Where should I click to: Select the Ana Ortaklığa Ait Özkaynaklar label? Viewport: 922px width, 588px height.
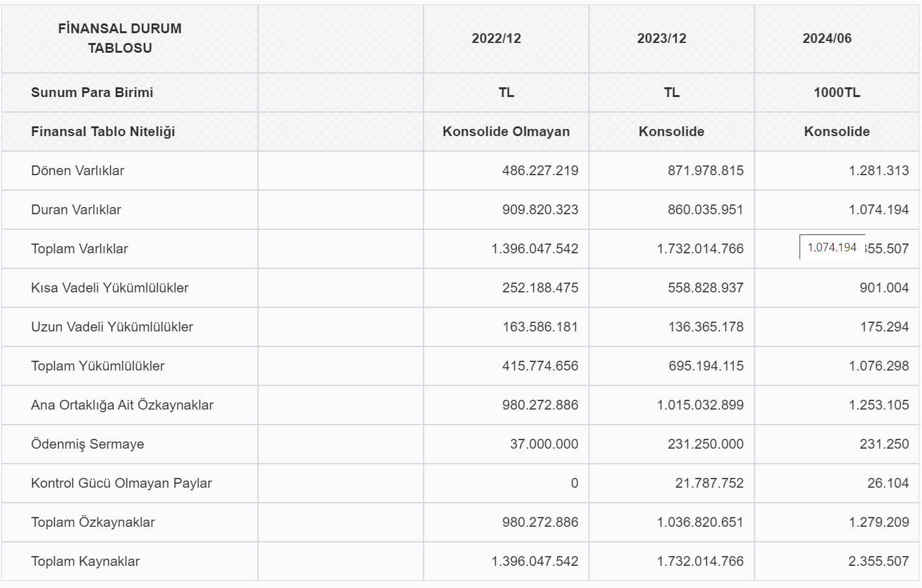(122, 405)
